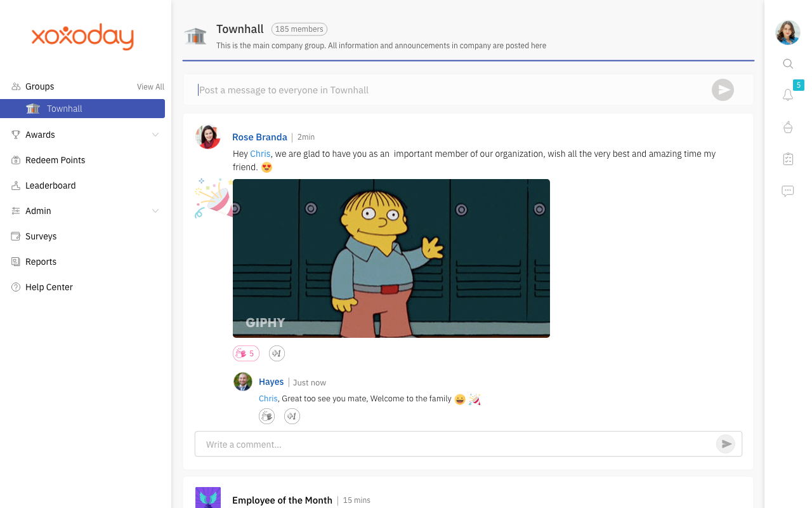Click the Townhall building icon in header
Viewport: 812px width, 508px height.
coord(195,36)
